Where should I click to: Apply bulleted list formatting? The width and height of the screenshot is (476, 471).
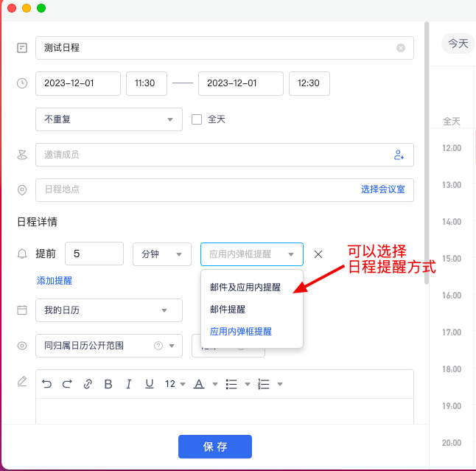point(231,384)
